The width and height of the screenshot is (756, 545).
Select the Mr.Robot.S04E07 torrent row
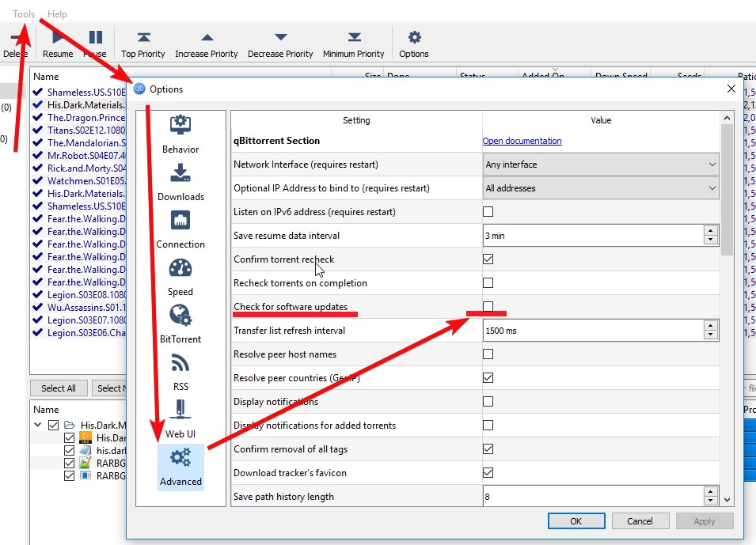click(x=78, y=156)
